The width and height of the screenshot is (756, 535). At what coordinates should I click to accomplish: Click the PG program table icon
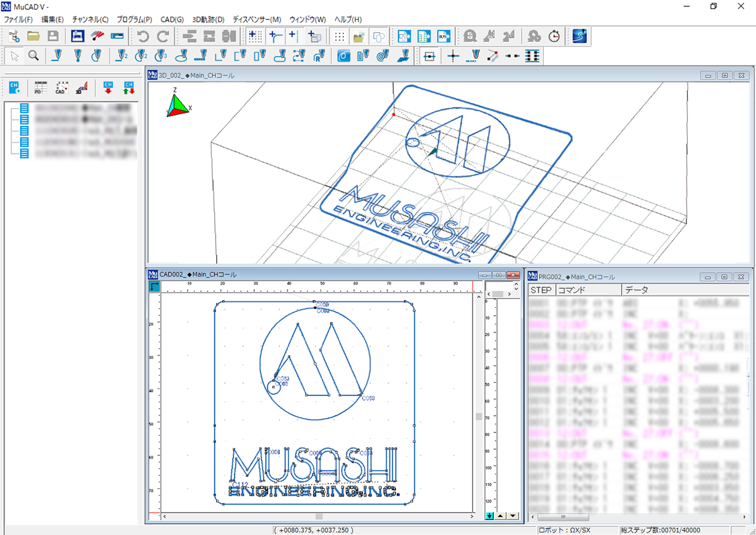pyautogui.click(x=40, y=88)
